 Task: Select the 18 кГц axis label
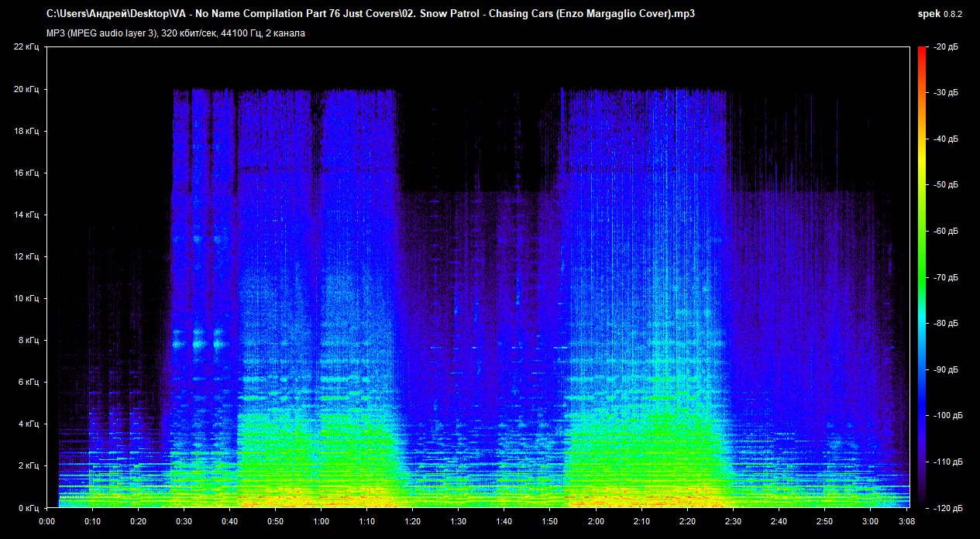click(x=26, y=131)
